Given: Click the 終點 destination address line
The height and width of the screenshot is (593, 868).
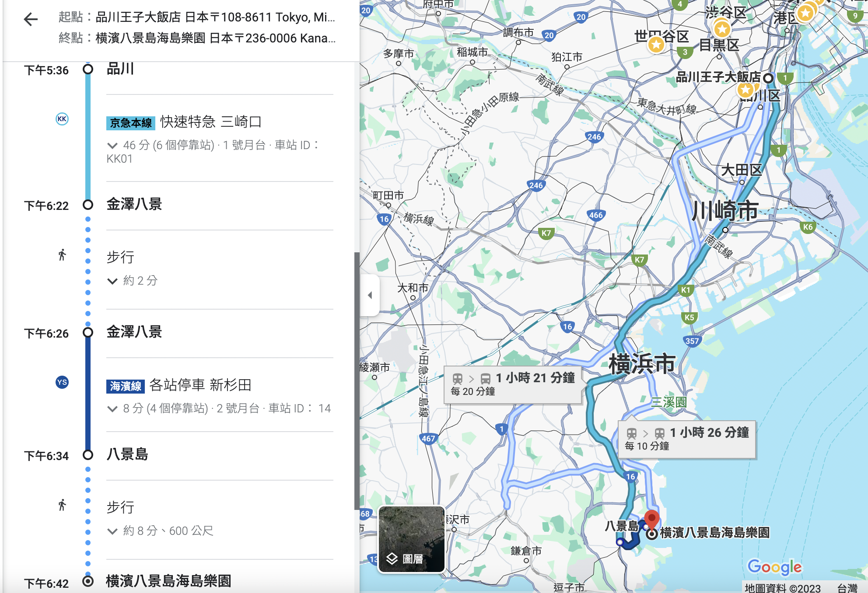Looking at the screenshot, I should 197,38.
